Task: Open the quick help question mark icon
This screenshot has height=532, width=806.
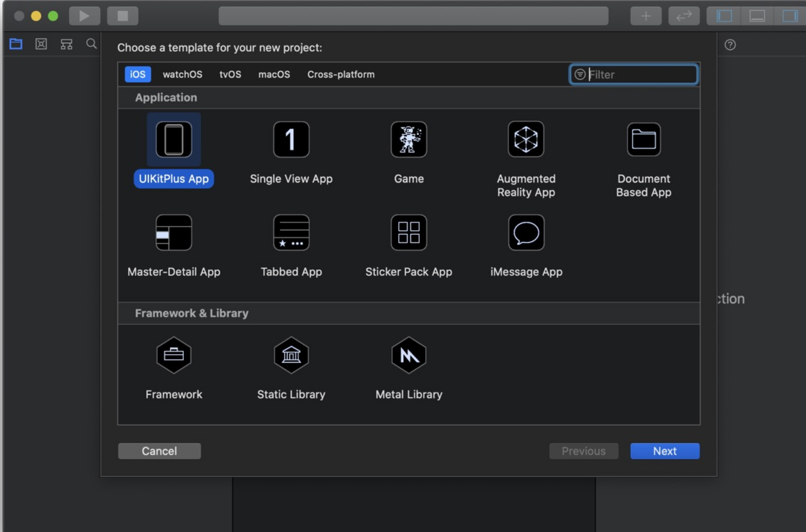Action: point(730,45)
